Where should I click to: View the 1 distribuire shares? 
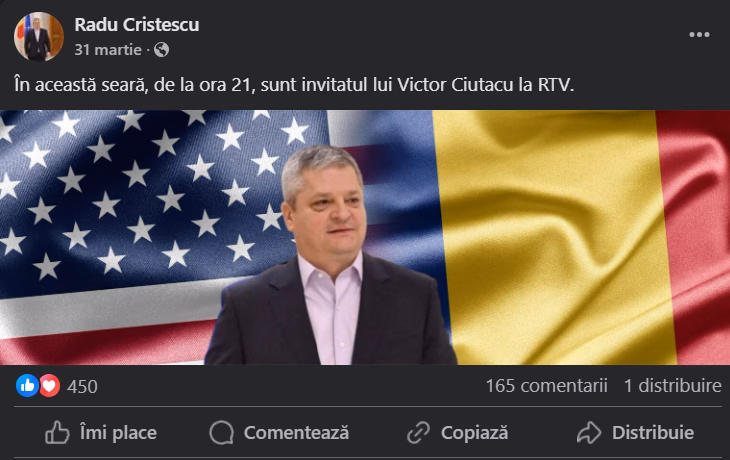(673, 386)
